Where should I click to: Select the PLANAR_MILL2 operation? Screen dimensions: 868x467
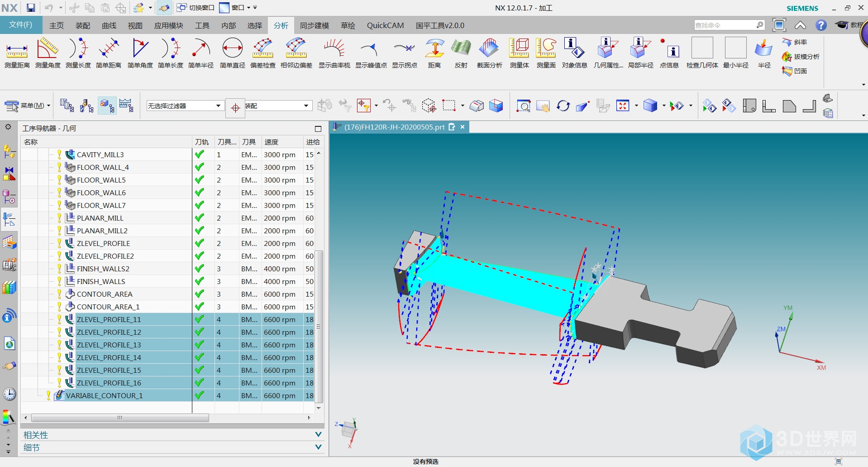pyautogui.click(x=102, y=231)
